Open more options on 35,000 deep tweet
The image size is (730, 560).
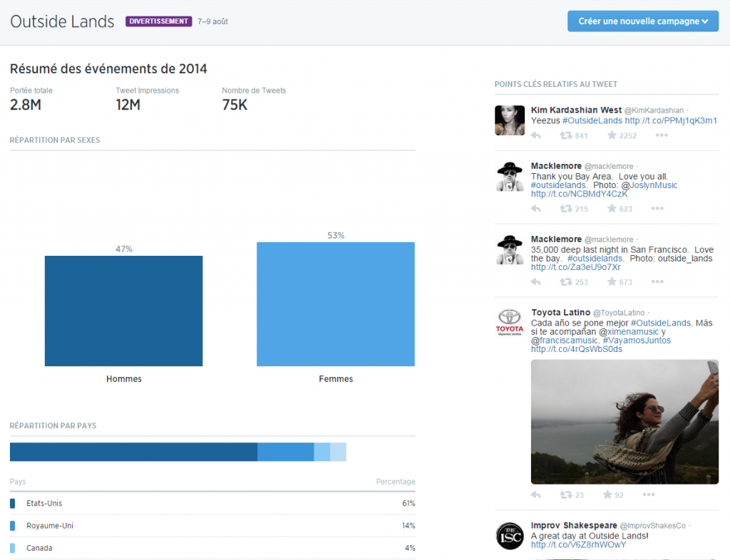click(657, 282)
